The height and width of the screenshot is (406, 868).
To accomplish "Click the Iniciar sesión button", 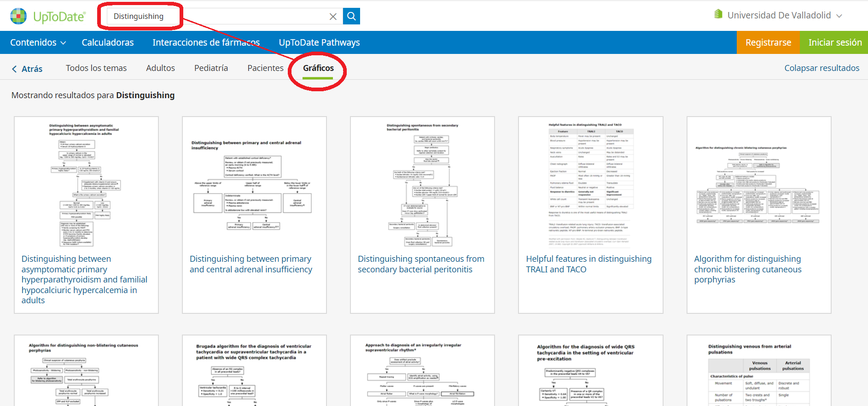I will point(834,42).
